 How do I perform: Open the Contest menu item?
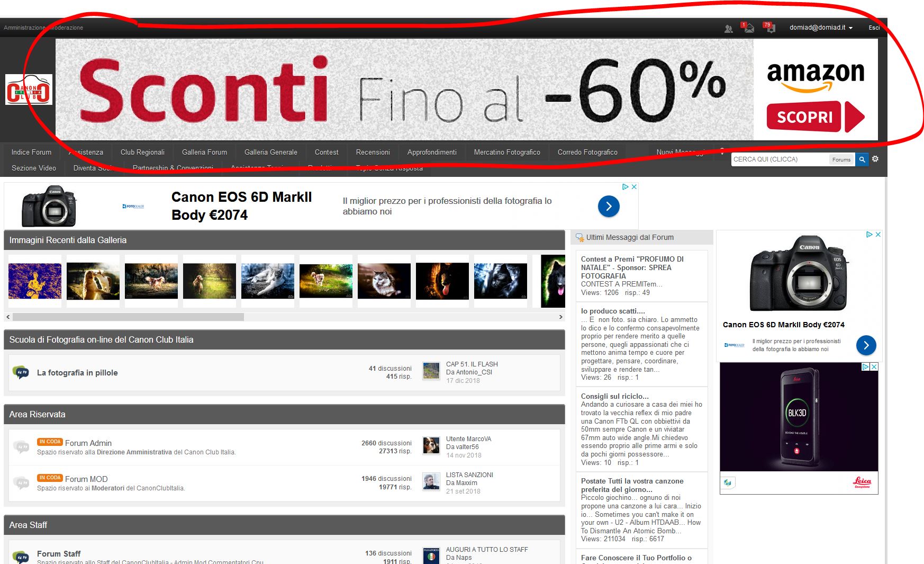[x=327, y=152]
